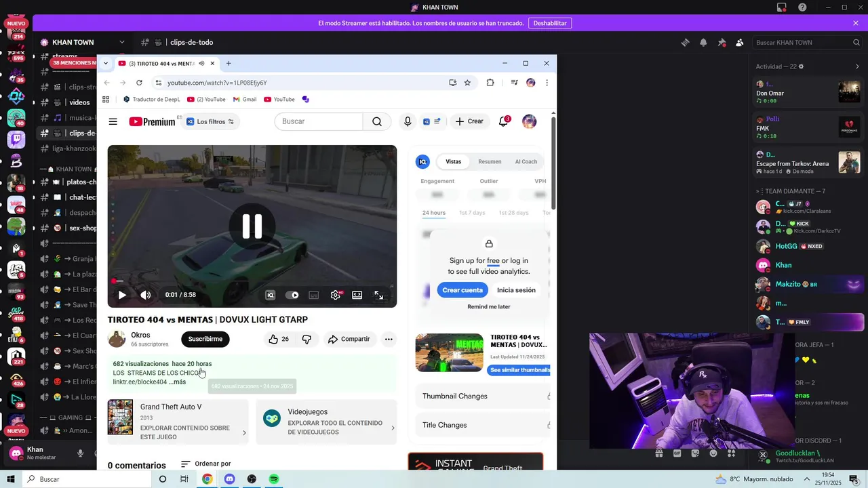868x488 pixels.
Task: Create content with the Crear button
Action: pyautogui.click(x=469, y=121)
